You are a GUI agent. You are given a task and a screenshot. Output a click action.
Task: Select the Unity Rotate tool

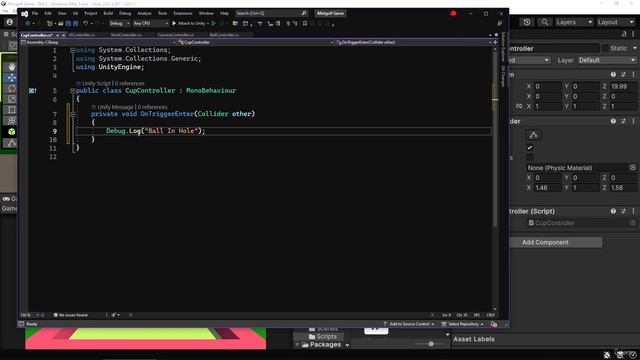11,88
